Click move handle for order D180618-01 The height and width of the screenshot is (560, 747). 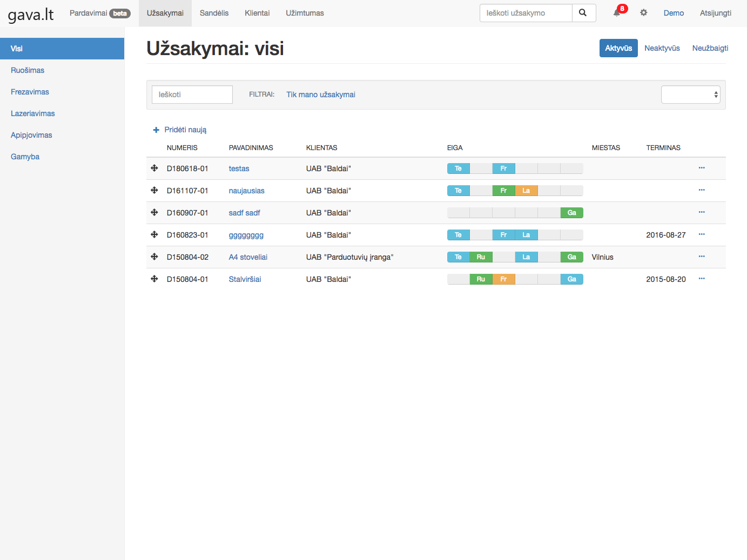coord(154,168)
